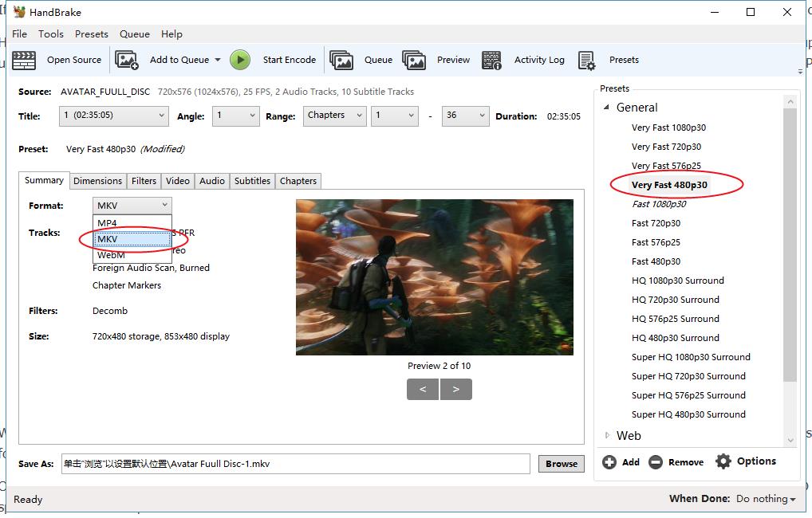Screen dimensions: 812x518
Task: Collapse the General presets group
Action: point(606,107)
